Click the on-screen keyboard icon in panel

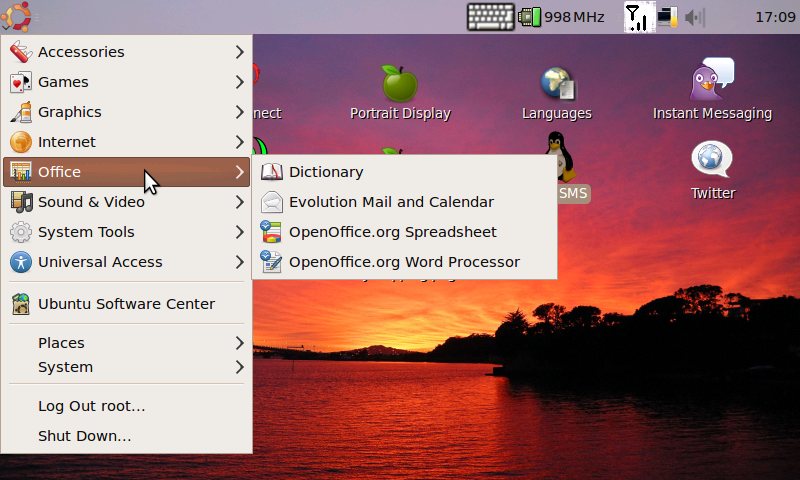coord(490,17)
